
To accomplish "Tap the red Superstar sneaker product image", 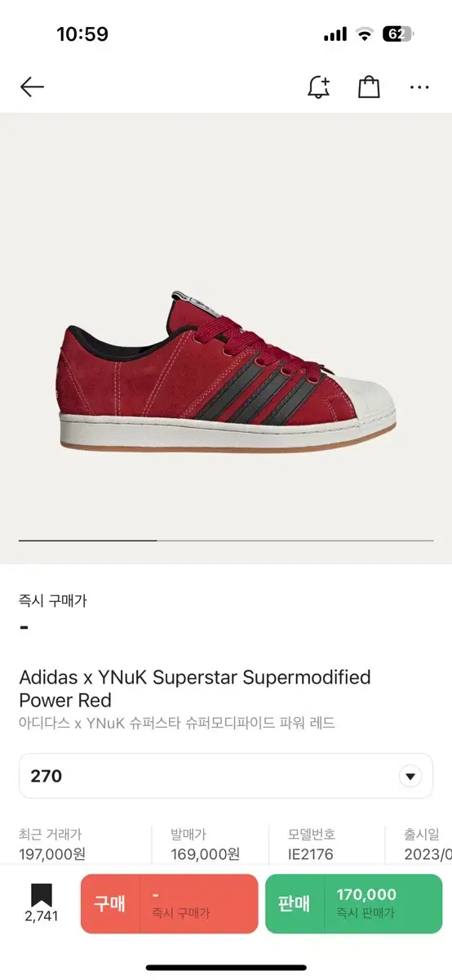I will [x=227, y=369].
